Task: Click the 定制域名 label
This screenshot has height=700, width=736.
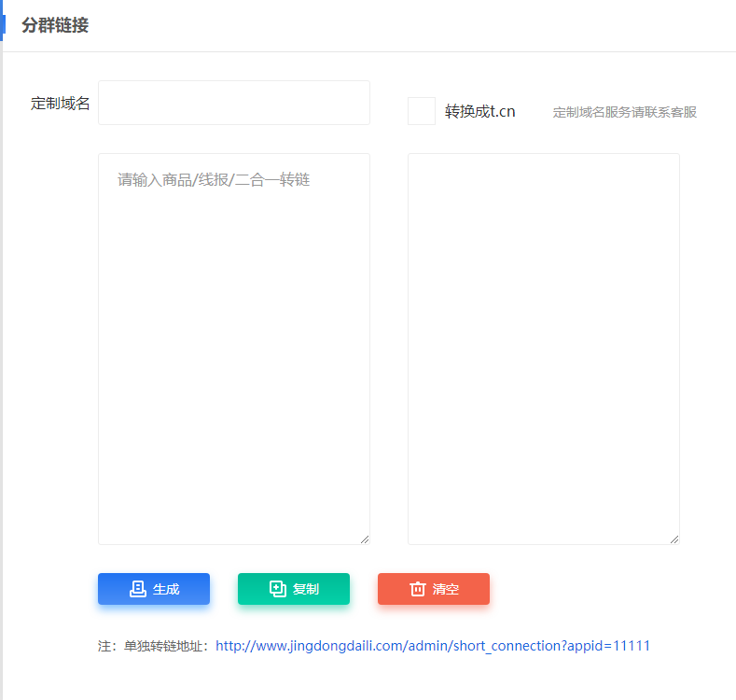Action: point(60,103)
